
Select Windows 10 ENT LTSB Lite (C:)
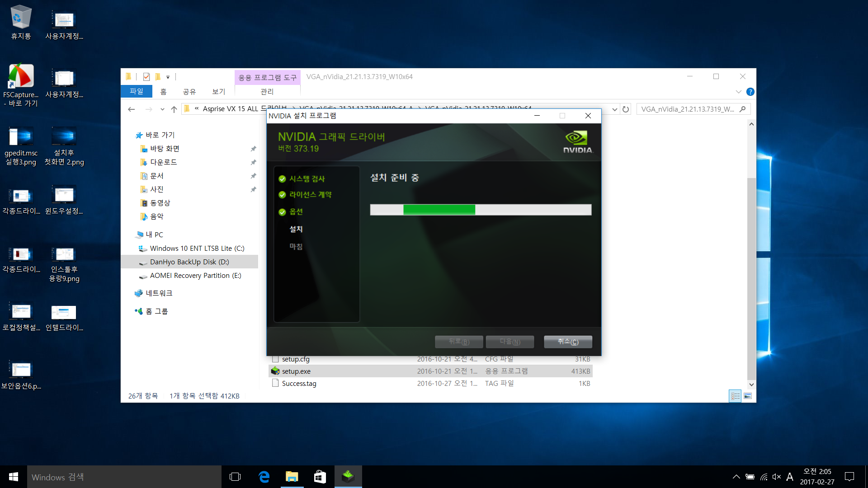[197, 249]
